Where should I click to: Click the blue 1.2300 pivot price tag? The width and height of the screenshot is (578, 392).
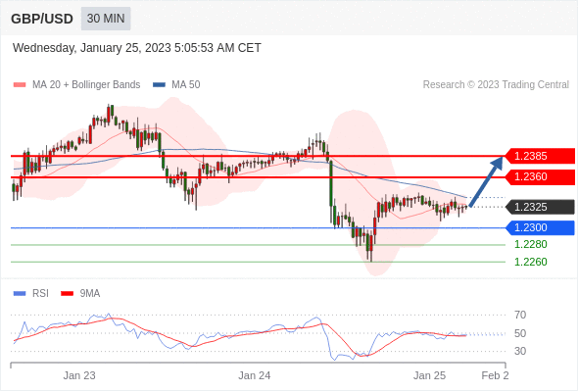tap(539, 227)
